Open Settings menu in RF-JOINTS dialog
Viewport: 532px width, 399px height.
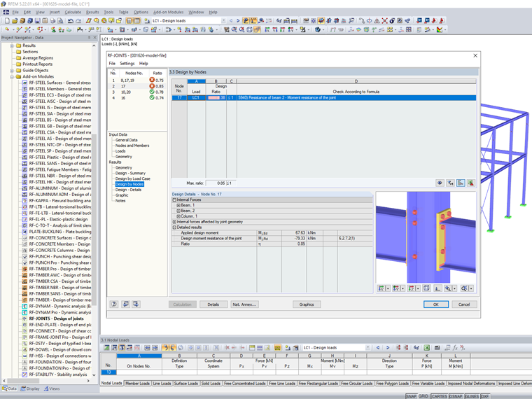point(127,64)
